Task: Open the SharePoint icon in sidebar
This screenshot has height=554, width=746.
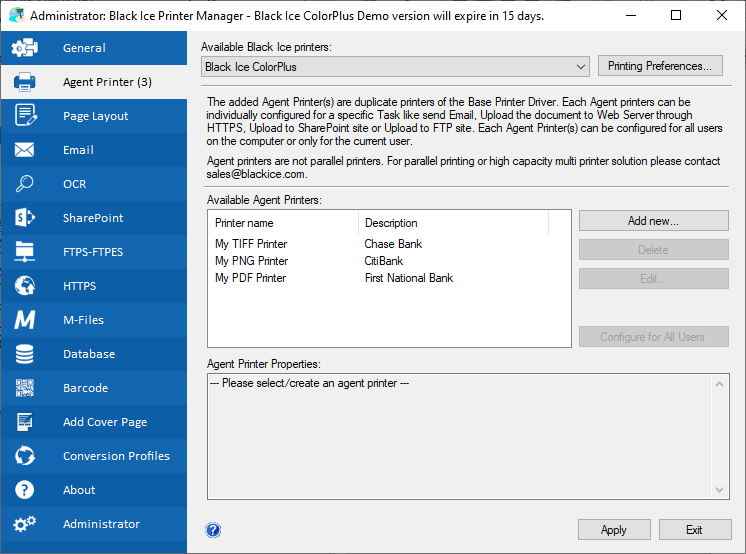Action: coord(25,218)
